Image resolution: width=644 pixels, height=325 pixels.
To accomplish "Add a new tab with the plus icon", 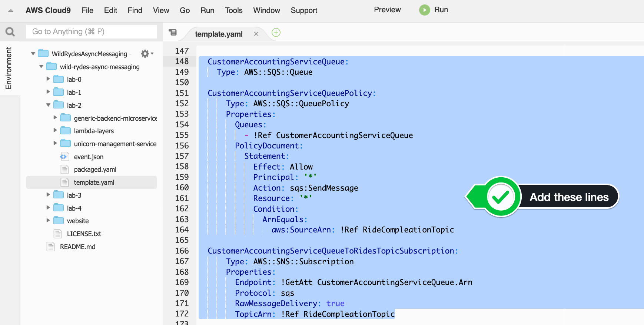I will click(276, 33).
